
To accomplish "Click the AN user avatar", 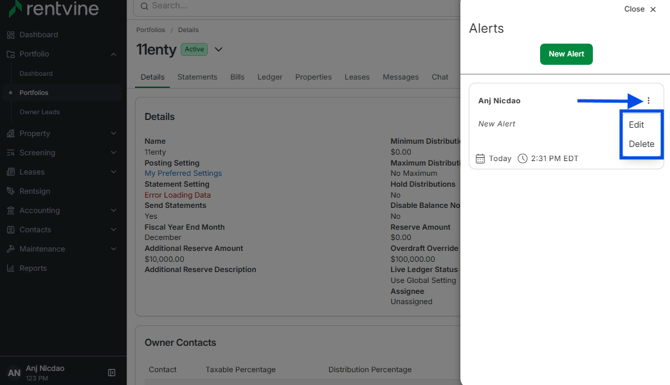I will point(14,373).
